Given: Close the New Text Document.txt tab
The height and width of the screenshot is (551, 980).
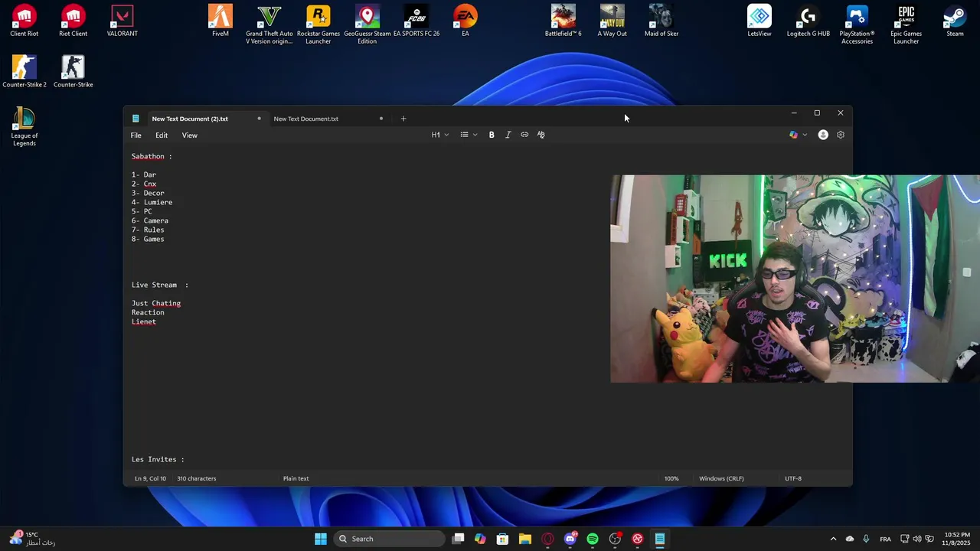Looking at the screenshot, I should (x=381, y=119).
